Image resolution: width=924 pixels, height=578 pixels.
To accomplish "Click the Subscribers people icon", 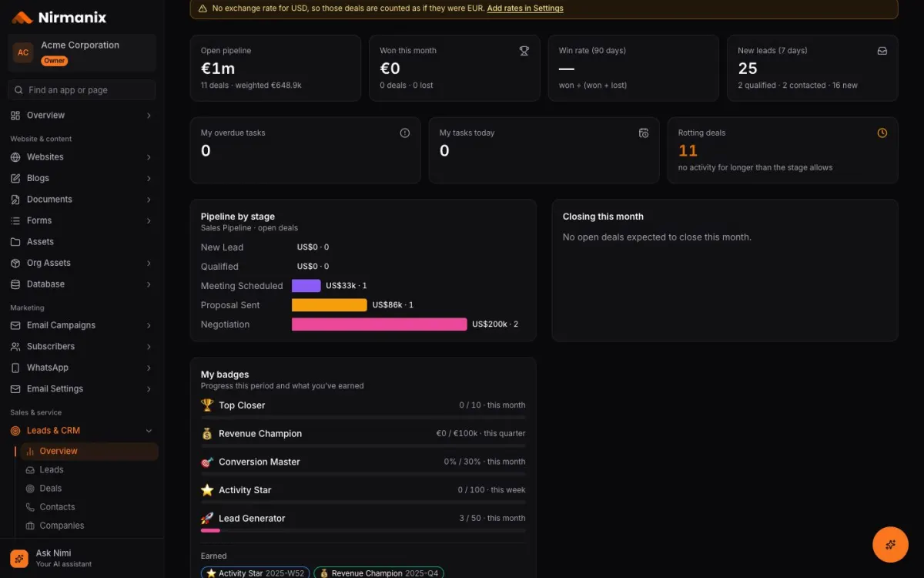I will pos(15,347).
